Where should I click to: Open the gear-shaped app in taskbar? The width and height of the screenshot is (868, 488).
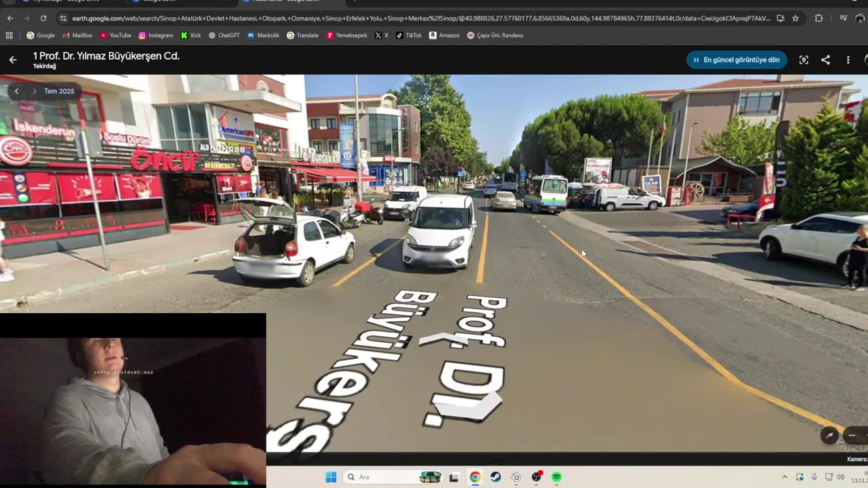516,477
